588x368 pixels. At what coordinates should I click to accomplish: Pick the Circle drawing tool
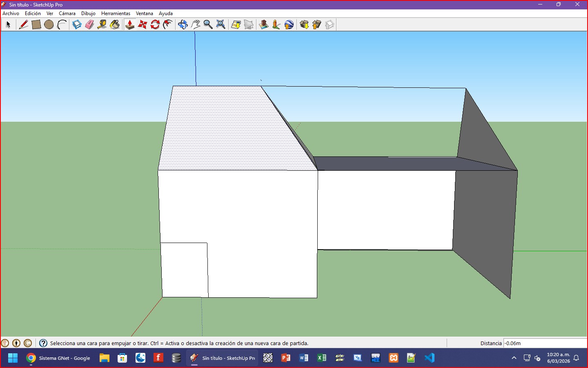coord(49,25)
